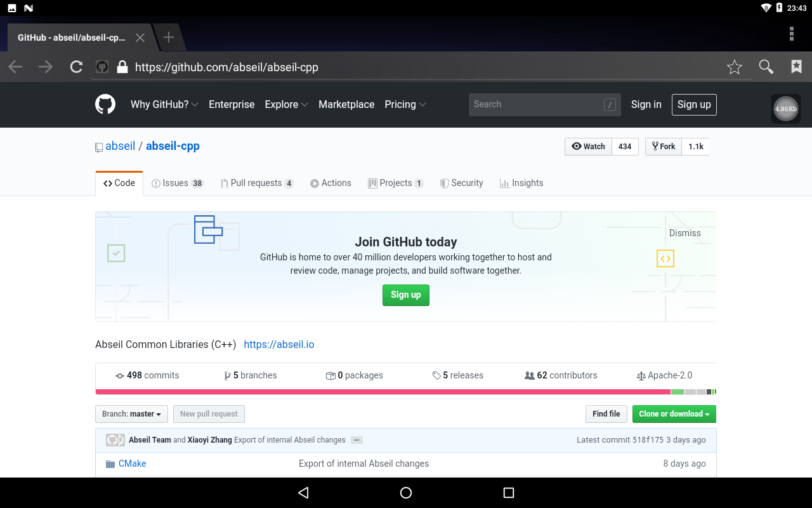Screen dimensions: 812x508
Task: Open the abseil-cpp repository link
Action: [173, 146]
